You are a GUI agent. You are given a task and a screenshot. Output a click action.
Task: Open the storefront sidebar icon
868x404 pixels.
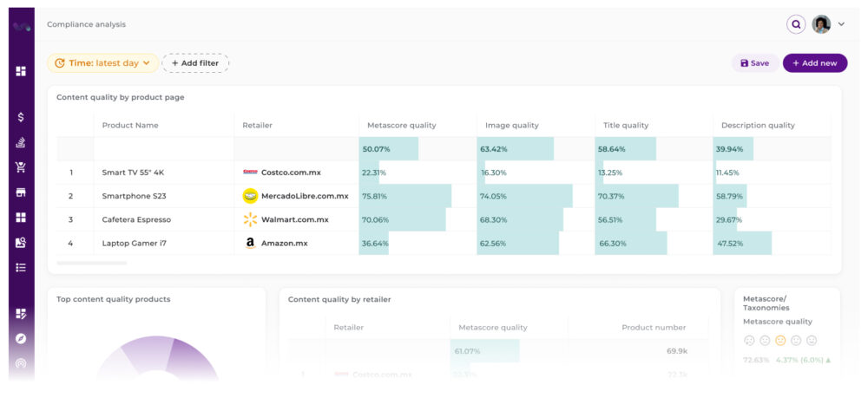pyautogui.click(x=21, y=192)
